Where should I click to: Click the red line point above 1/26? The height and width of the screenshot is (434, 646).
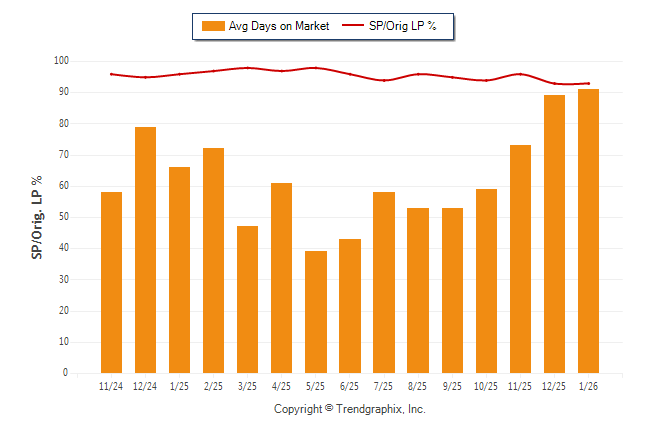point(588,83)
